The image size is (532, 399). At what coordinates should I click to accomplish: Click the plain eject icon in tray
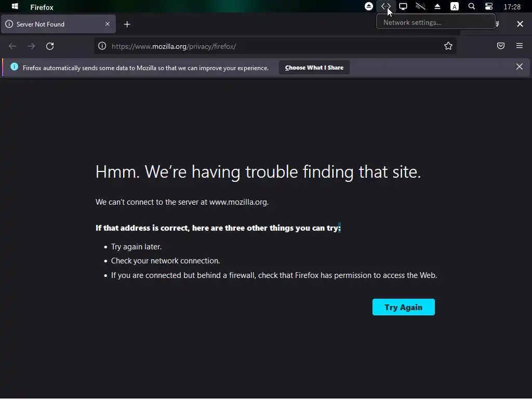pos(437,6)
